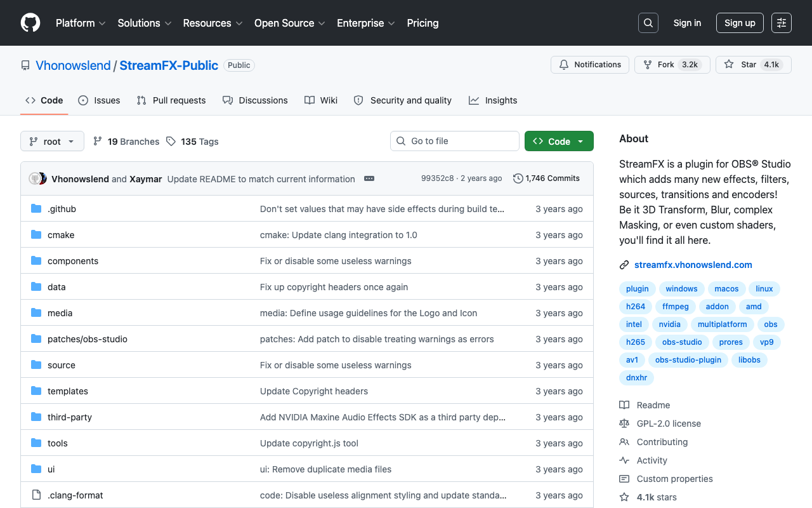This screenshot has width=812, height=508.
Task: Open the Contributing guidelines link
Action: [653, 442]
